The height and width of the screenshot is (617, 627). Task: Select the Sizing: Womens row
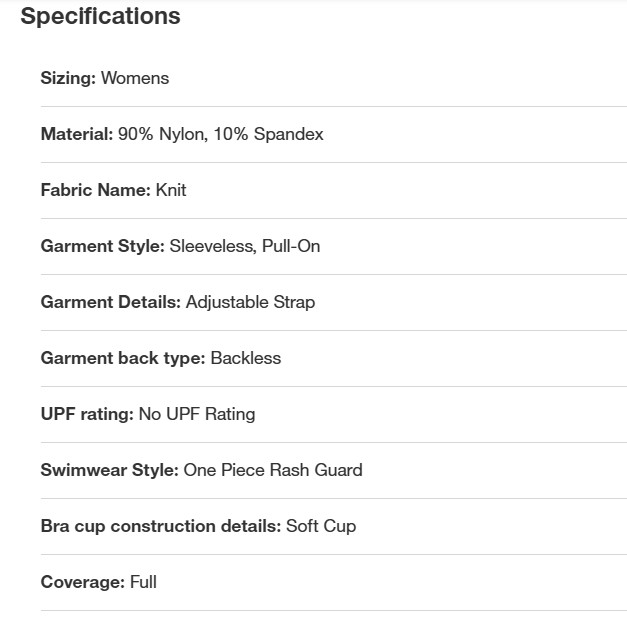tap(333, 78)
